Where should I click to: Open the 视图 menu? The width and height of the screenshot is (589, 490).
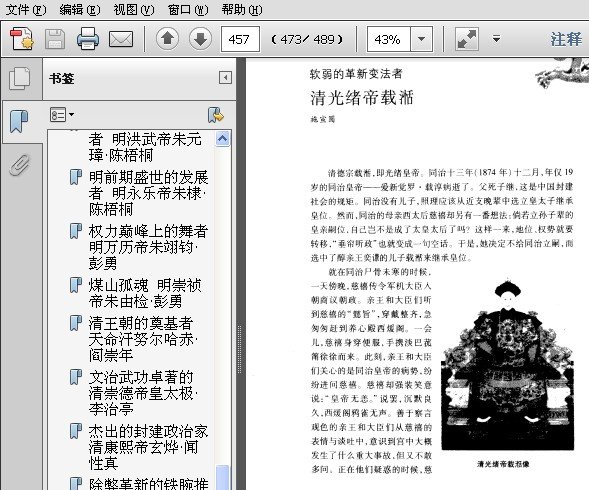coord(134,9)
